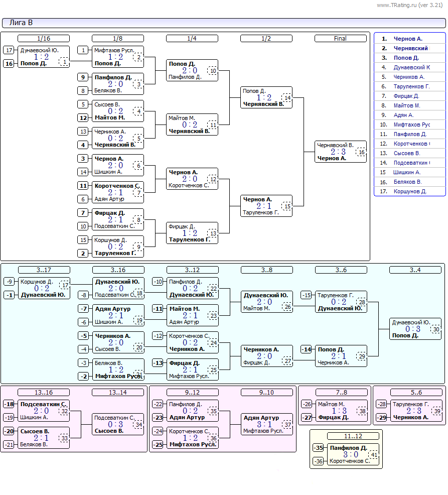Click the "9..12" placement header

[193, 393]
